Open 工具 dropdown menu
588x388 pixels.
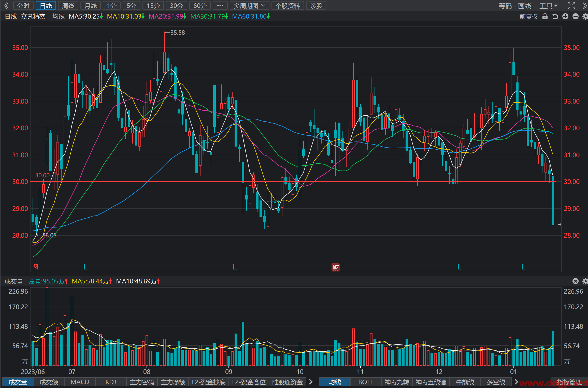[549, 6]
